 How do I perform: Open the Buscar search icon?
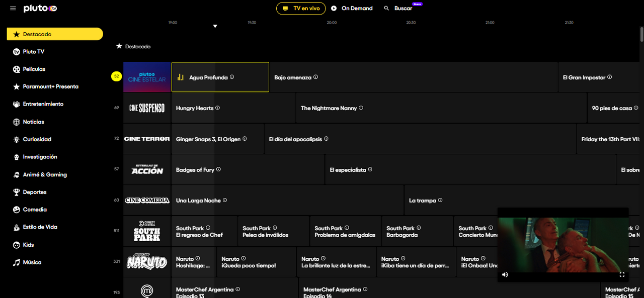pyautogui.click(x=386, y=9)
